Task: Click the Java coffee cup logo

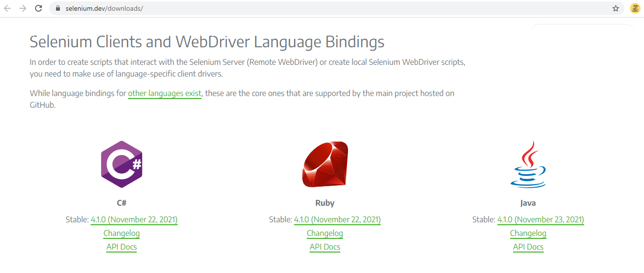Action: [528, 164]
